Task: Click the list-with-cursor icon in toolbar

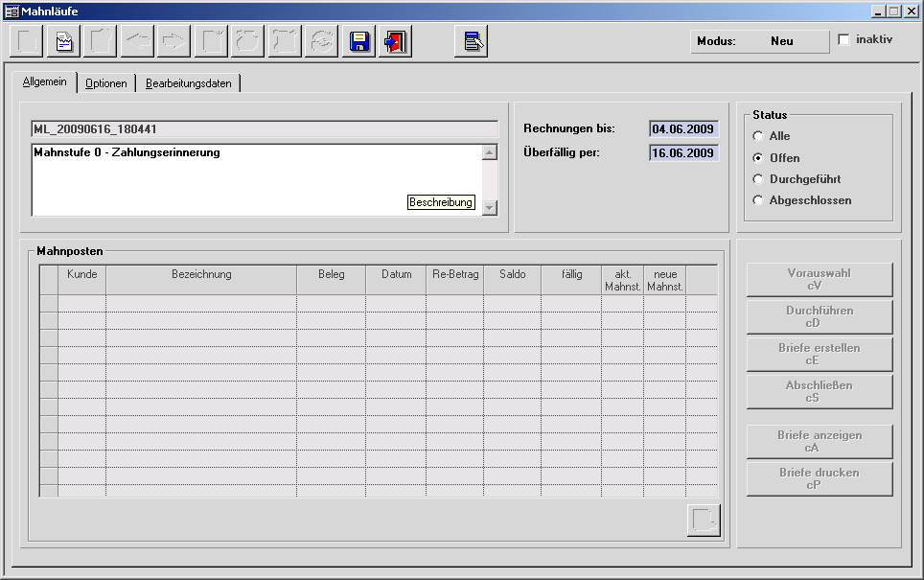Action: click(x=471, y=42)
